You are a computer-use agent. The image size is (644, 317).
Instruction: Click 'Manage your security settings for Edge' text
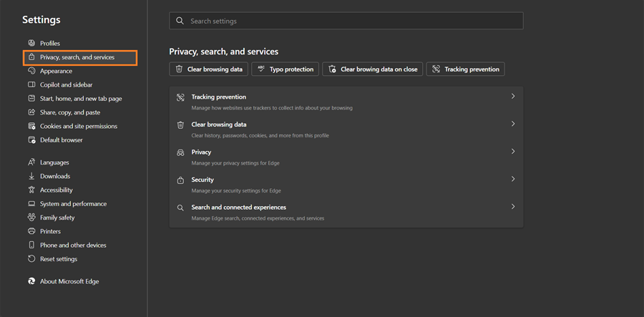point(236,190)
